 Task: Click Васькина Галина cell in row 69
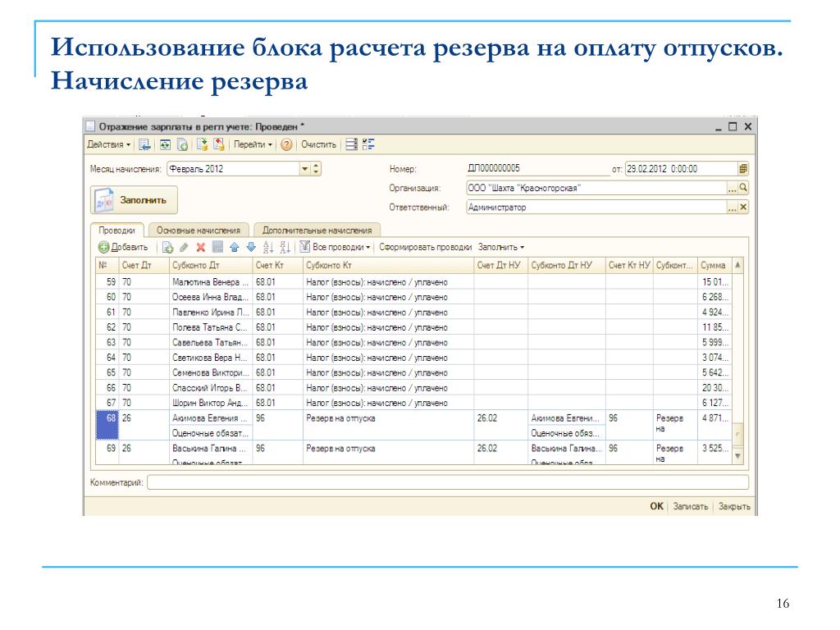point(210,449)
